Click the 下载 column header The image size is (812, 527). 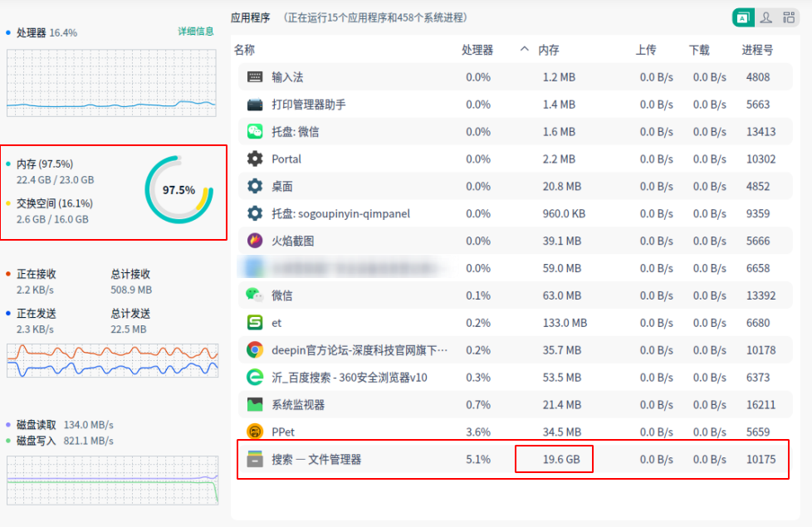coord(699,50)
